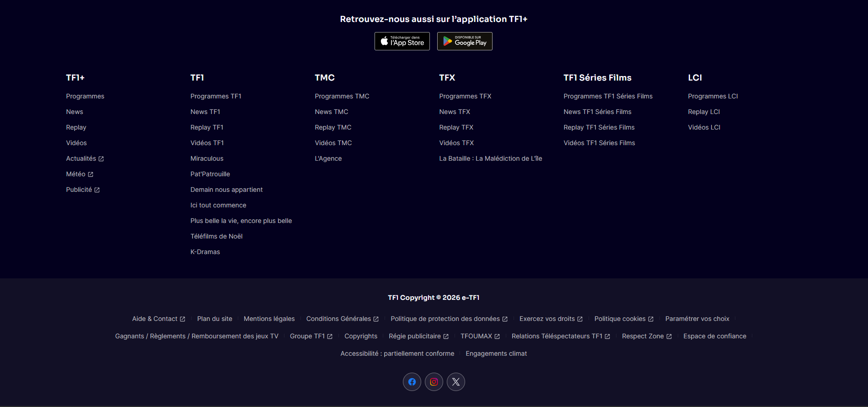Go to Replay LCI
The height and width of the screenshot is (407, 868).
click(x=704, y=112)
